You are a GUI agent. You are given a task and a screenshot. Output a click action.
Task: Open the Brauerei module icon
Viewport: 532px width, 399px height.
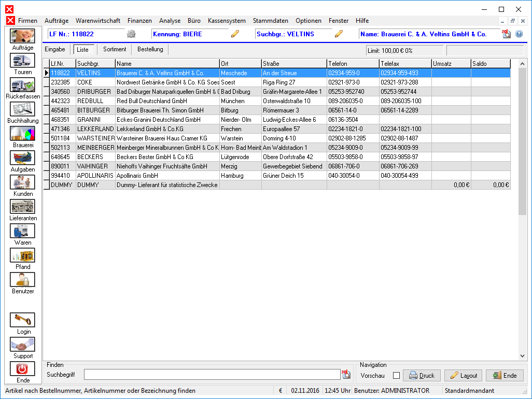[x=22, y=134]
